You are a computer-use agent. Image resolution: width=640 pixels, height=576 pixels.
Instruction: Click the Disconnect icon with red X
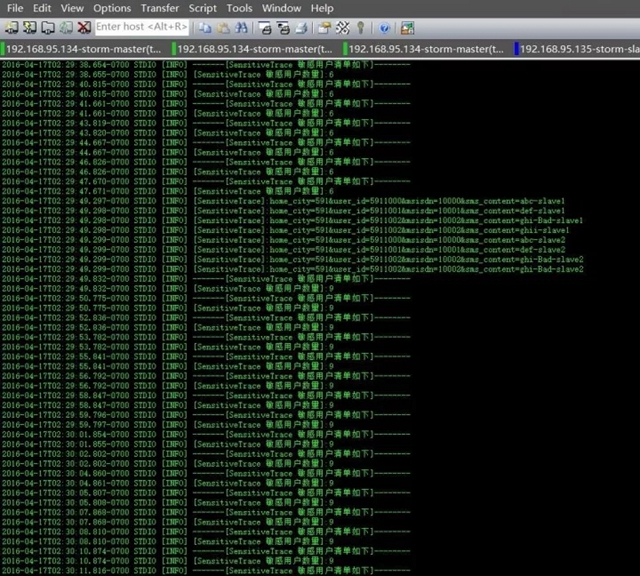pyautogui.click(x=84, y=27)
